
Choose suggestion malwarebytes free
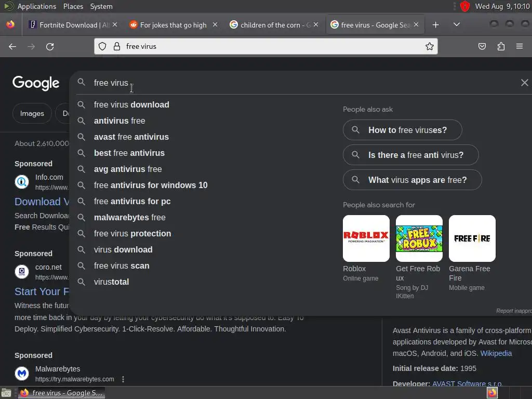[129, 218]
